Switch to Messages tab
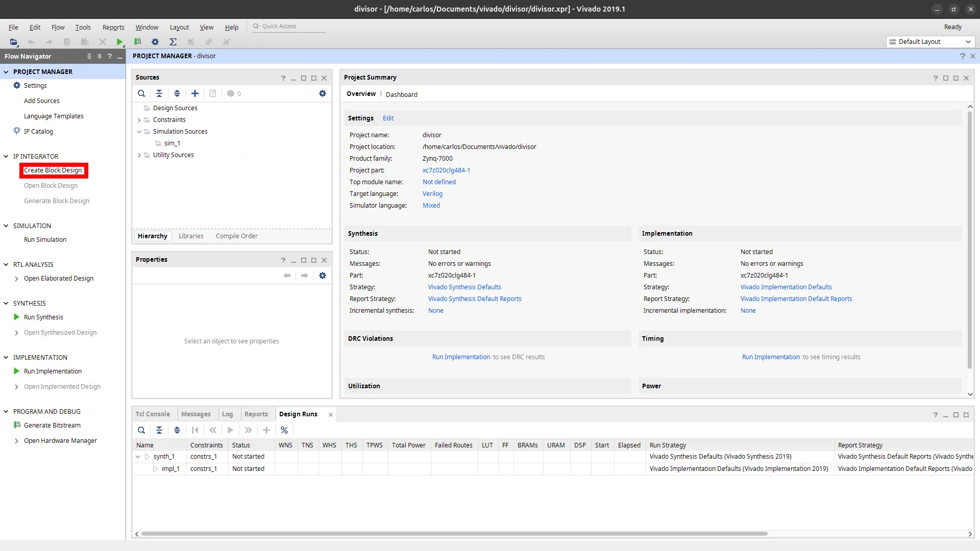 click(195, 414)
